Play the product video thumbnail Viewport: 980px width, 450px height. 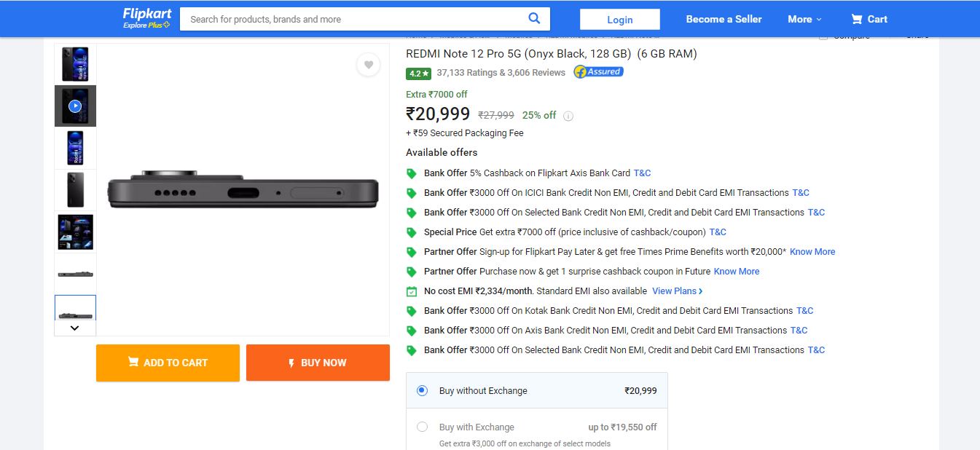click(x=75, y=106)
